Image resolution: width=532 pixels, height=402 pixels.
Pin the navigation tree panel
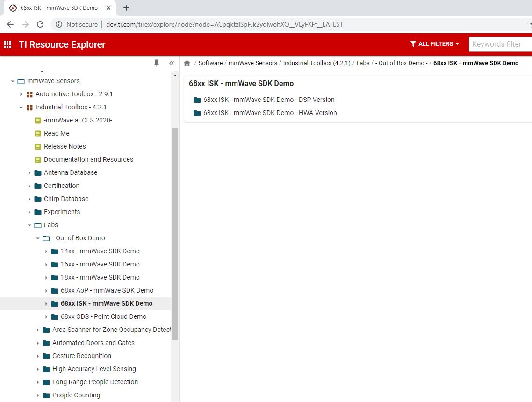click(x=157, y=63)
